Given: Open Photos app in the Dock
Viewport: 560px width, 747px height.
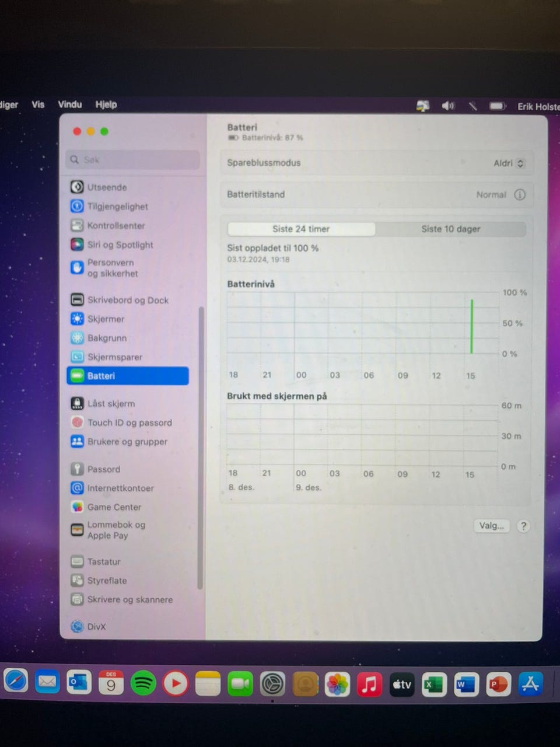Looking at the screenshot, I should tap(337, 684).
